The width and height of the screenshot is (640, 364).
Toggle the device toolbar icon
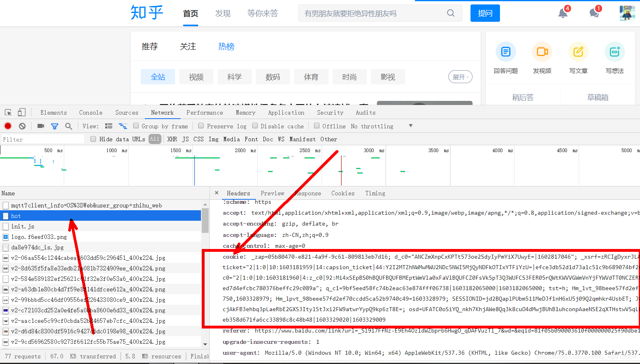pos(21,113)
